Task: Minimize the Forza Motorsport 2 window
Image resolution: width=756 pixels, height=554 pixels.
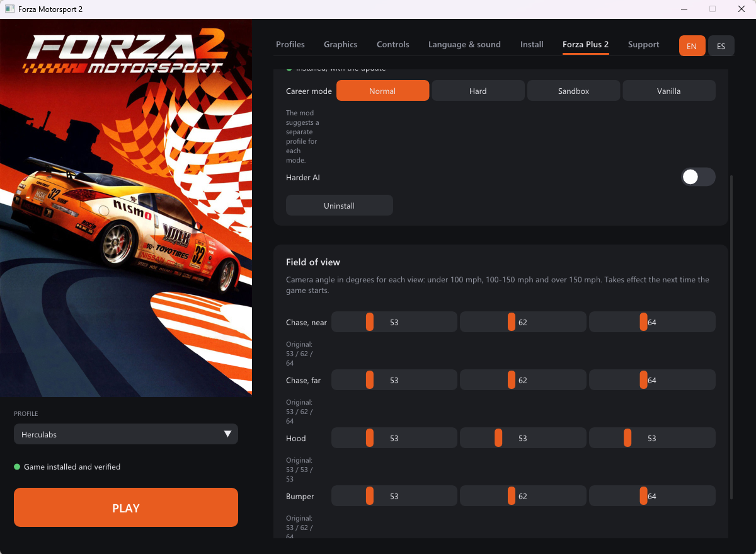Action: [684, 9]
